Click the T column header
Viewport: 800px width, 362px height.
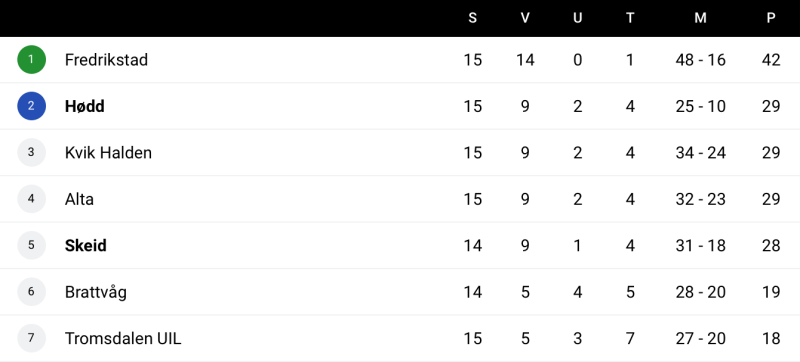click(630, 18)
